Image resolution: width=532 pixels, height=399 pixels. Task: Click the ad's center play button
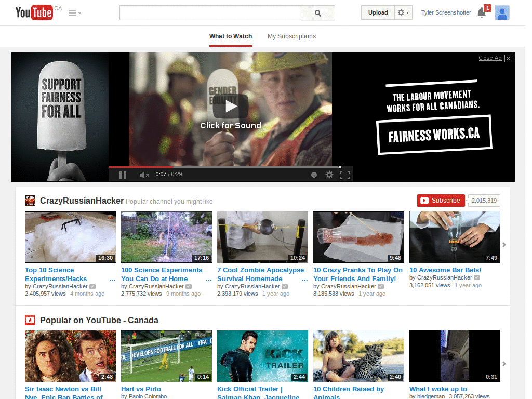[x=231, y=107]
